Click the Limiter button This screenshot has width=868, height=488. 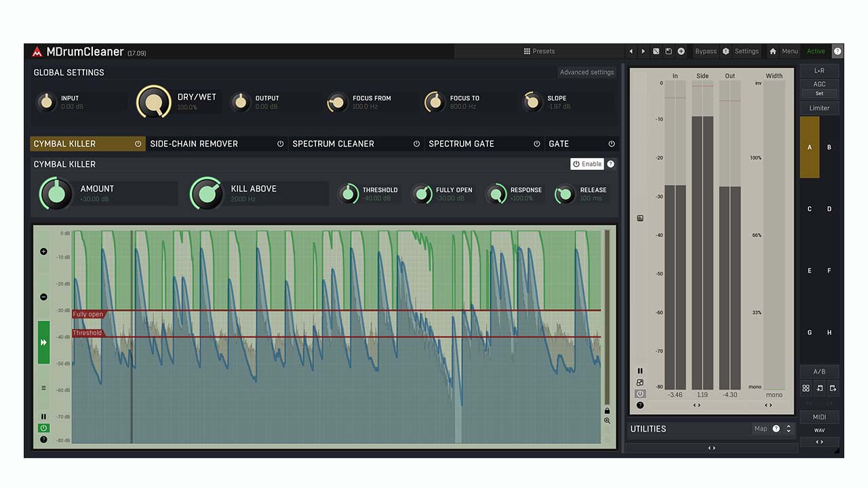(x=819, y=108)
